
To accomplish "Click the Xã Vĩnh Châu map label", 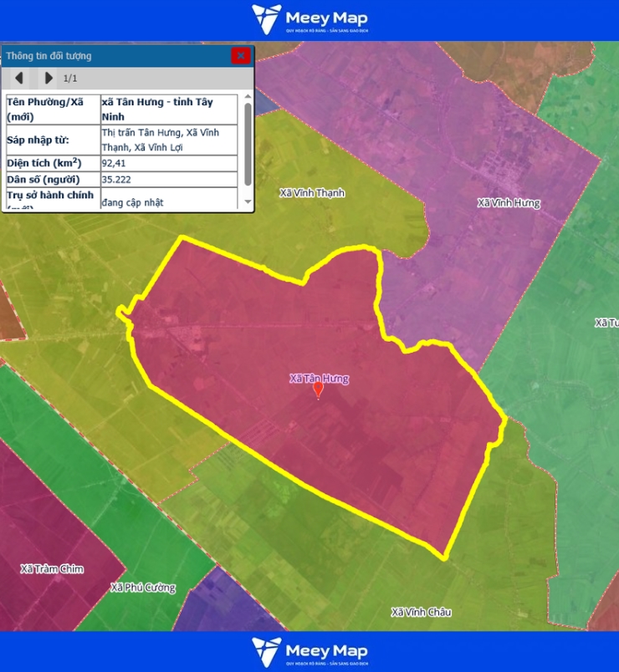I will click(421, 613).
